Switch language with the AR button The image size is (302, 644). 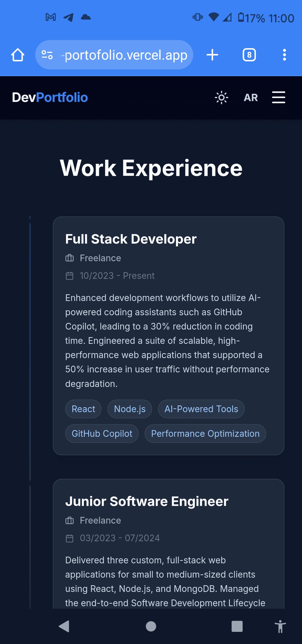point(251,97)
